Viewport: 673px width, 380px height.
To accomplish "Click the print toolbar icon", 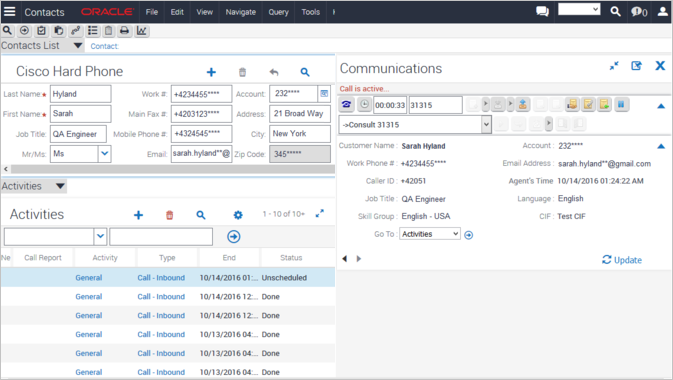I will tap(124, 30).
